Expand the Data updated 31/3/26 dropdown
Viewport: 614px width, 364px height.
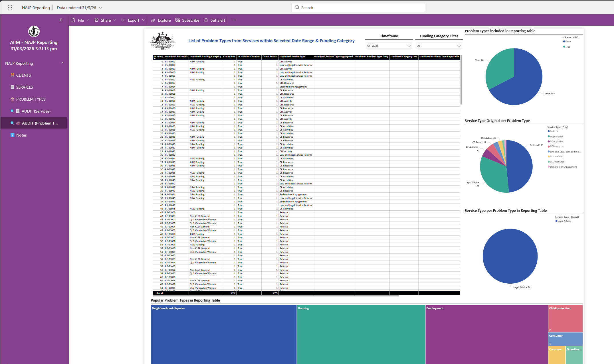coord(100,8)
